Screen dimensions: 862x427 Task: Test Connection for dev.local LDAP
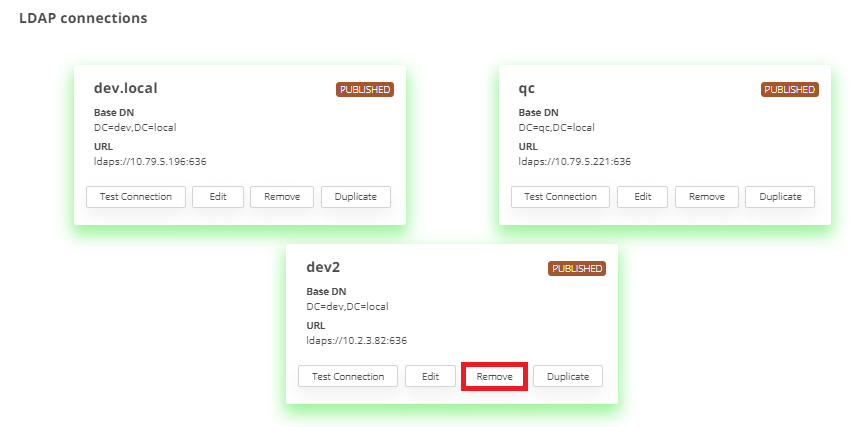[x=135, y=197]
